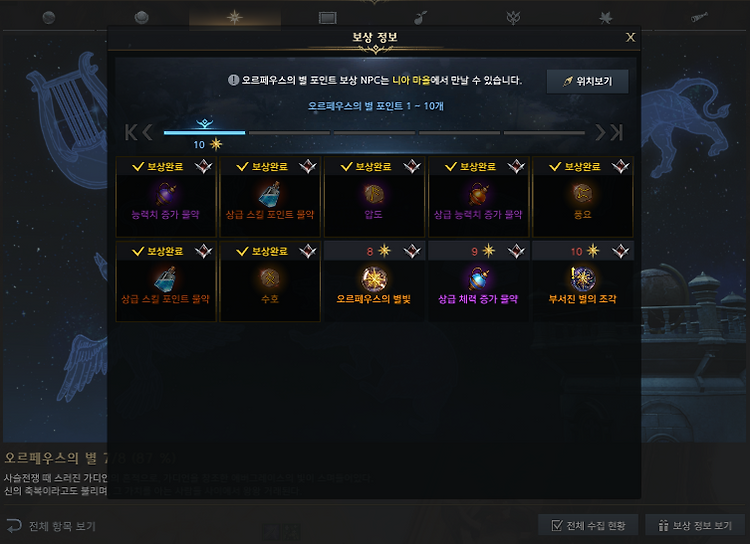Toggle the diamond marker on the 10-star reward

(x=620, y=251)
